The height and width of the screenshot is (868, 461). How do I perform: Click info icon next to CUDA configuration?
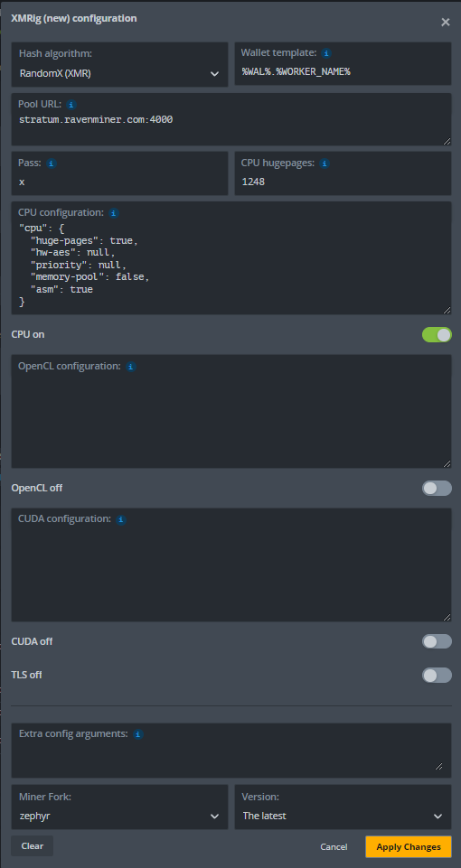coord(121,519)
